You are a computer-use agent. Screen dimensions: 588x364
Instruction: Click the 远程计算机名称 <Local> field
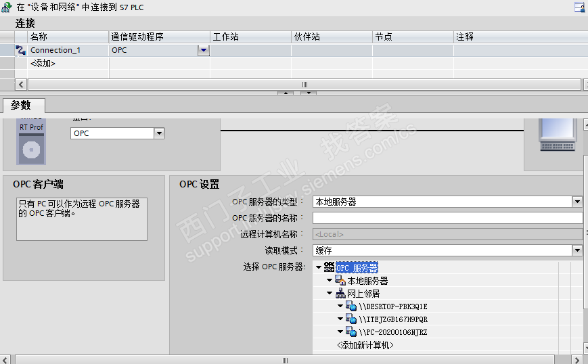coord(447,234)
